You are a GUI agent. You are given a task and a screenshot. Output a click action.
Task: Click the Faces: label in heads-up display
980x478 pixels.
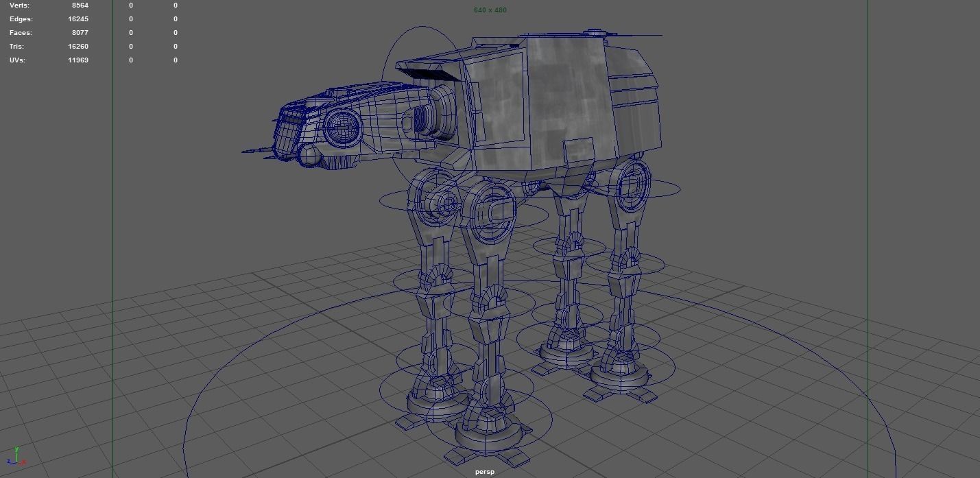pos(21,33)
